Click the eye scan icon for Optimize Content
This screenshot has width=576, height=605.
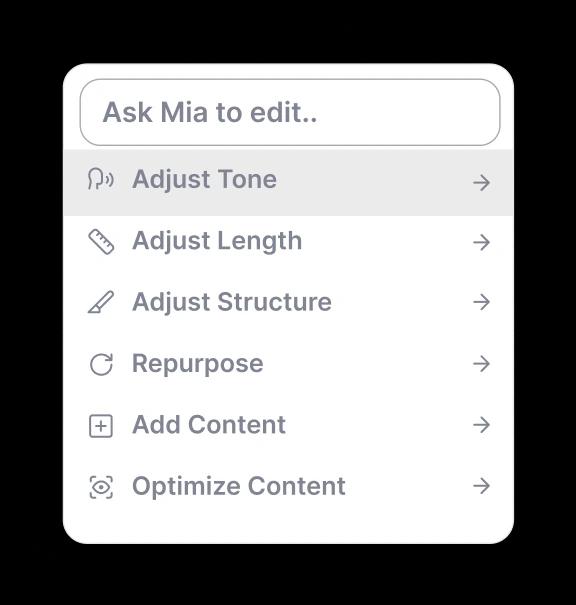point(101,487)
